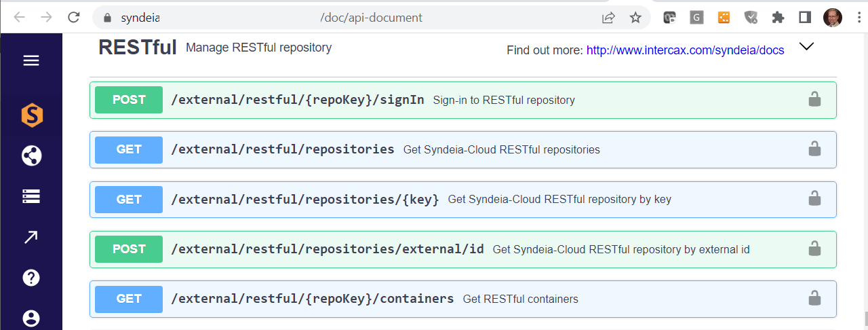Viewport: 868px width, 330px height.
Task: Bookmark this page with the star
Action: click(635, 18)
